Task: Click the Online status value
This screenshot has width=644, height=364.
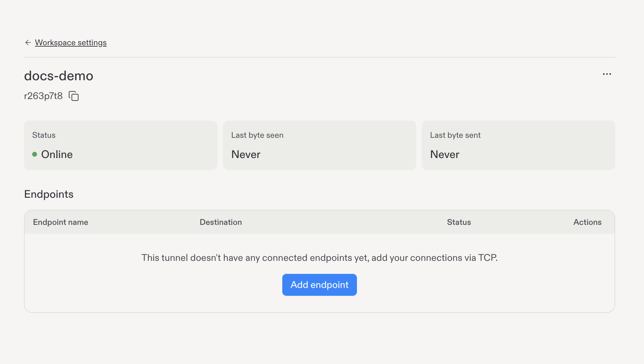Action: pos(57,154)
